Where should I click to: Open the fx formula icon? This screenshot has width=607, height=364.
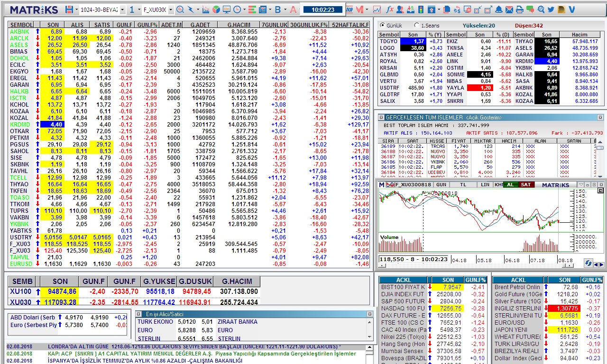point(390,9)
